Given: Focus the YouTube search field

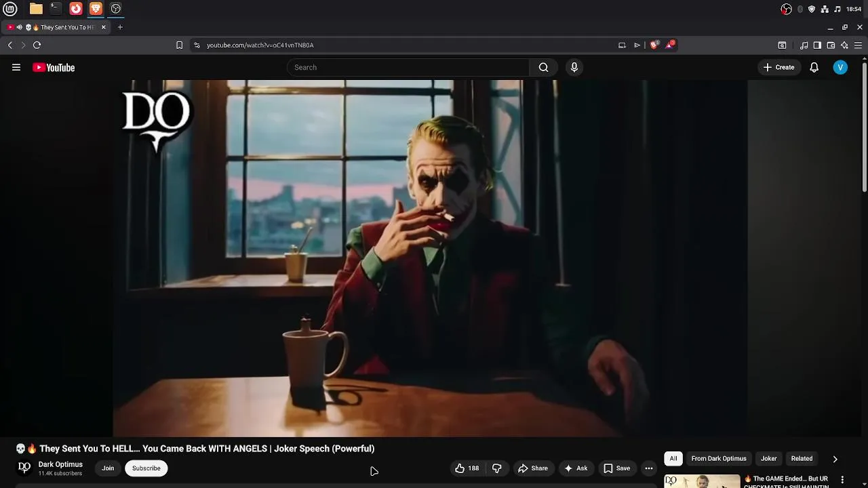Looking at the screenshot, I should tap(408, 67).
